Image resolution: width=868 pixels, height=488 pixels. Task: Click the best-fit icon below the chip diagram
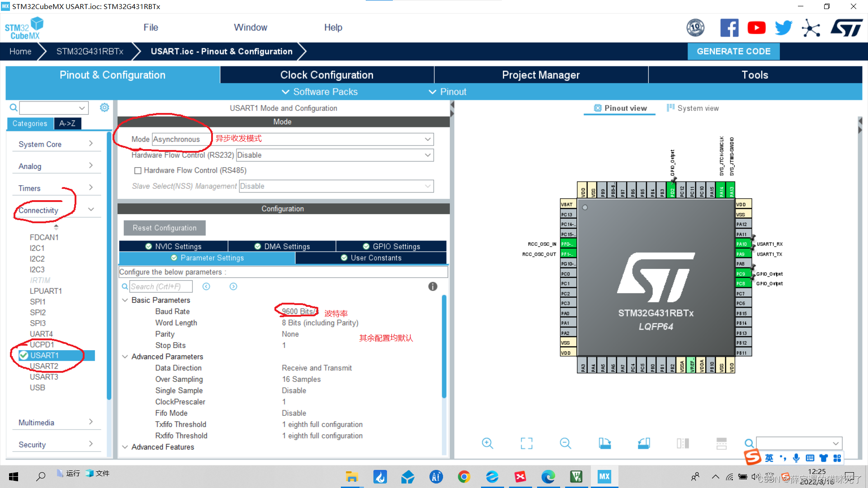coord(526,443)
